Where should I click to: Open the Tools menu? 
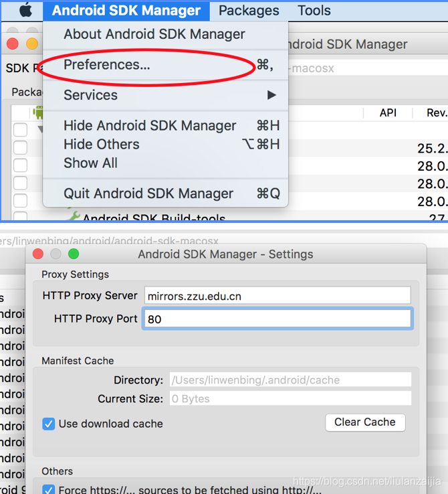314,11
